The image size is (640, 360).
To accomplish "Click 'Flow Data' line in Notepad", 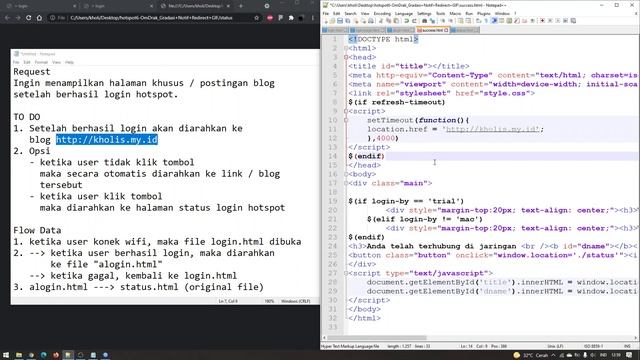I will 37,230.
